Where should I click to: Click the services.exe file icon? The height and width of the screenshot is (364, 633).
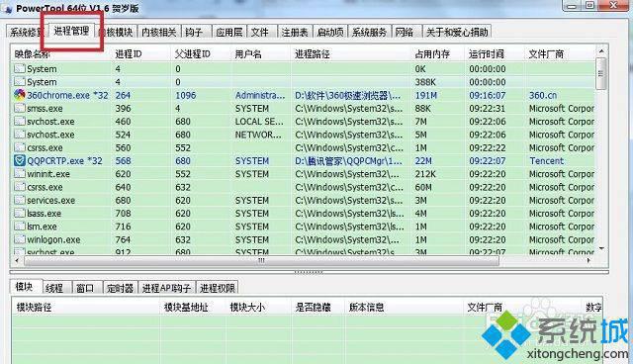click(20, 200)
